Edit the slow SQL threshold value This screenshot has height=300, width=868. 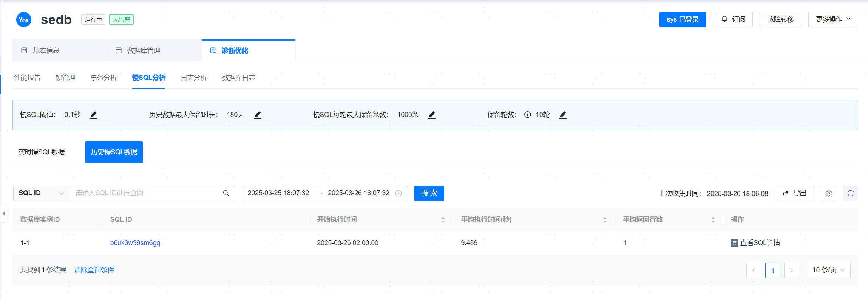[x=93, y=115]
